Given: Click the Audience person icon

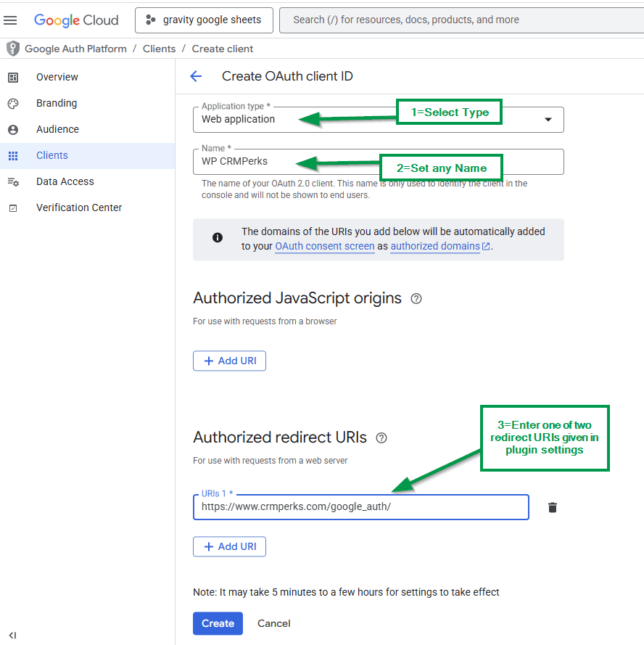Looking at the screenshot, I should pyautogui.click(x=13, y=130).
